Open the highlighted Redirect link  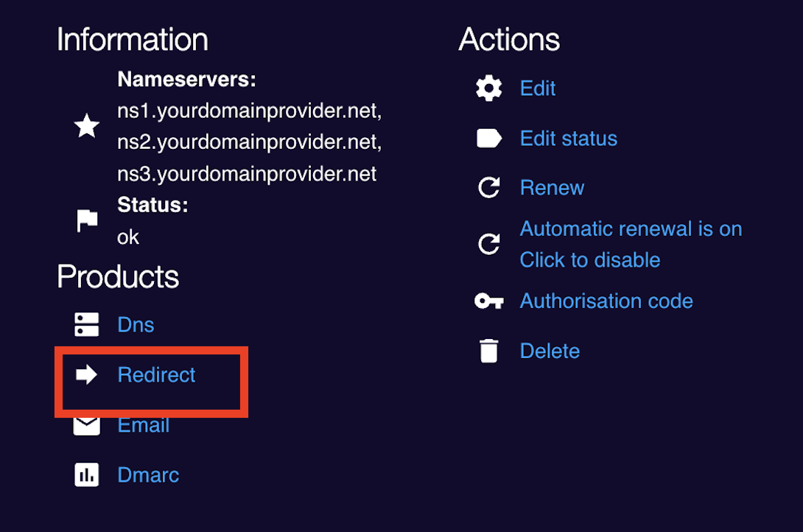156,375
